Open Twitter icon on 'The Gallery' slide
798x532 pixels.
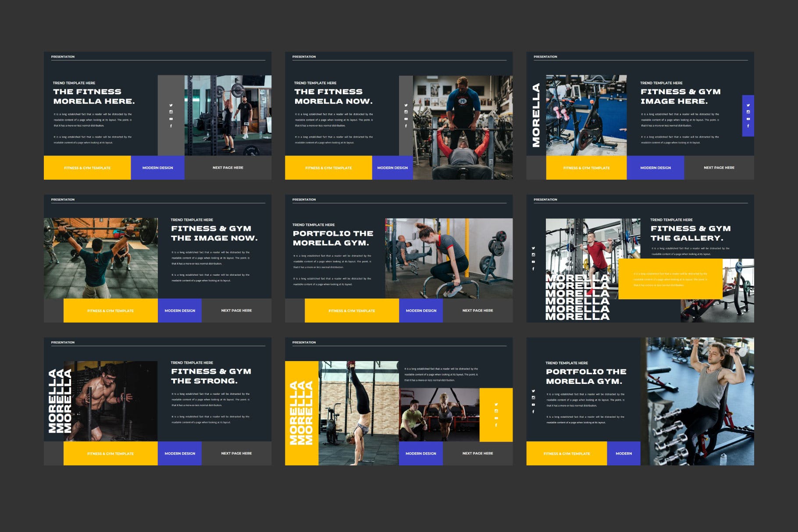[533, 248]
